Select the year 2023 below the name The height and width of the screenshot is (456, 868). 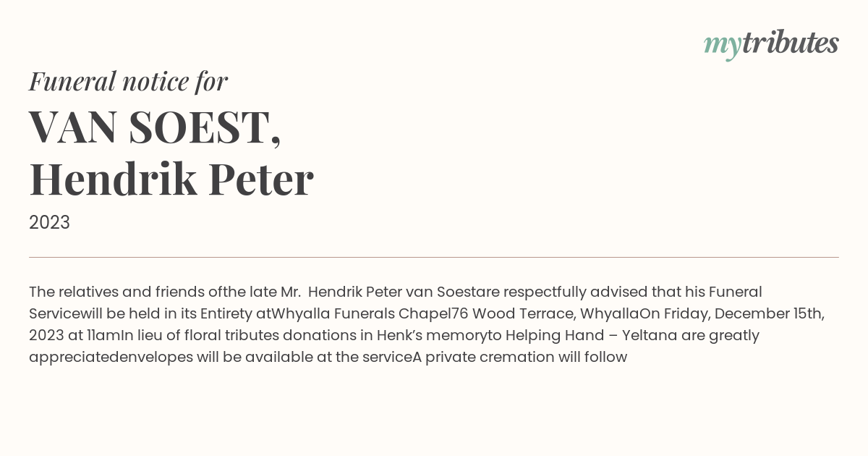click(49, 223)
